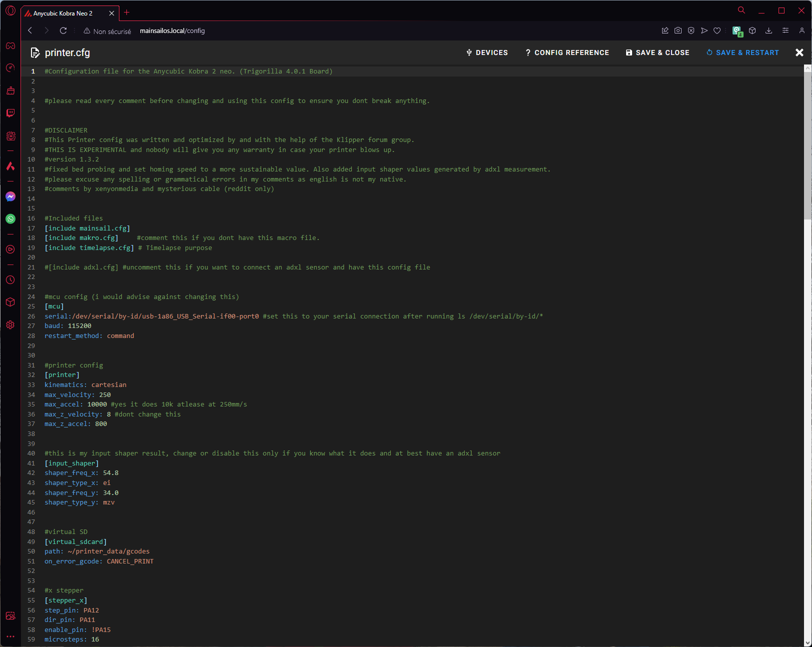Open History clock icon in sidebar

click(10, 279)
